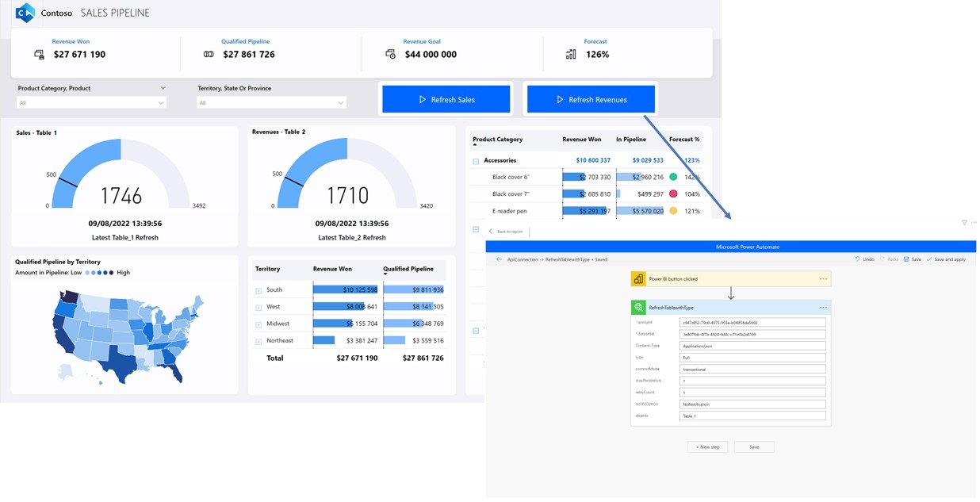The image size is (980, 502).
Task: Click the Revenue Goal icon
Action: click(389, 54)
